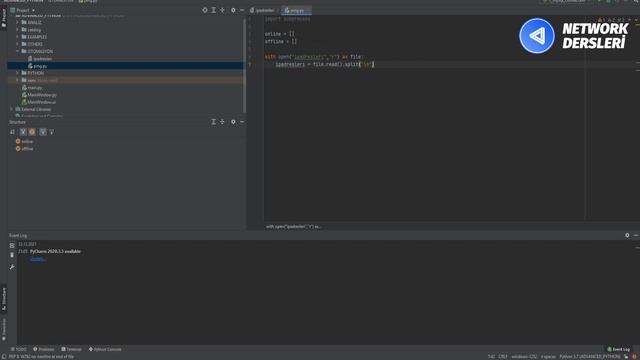Switch to ping.py editor tab
640x360 pixels.
(296, 10)
